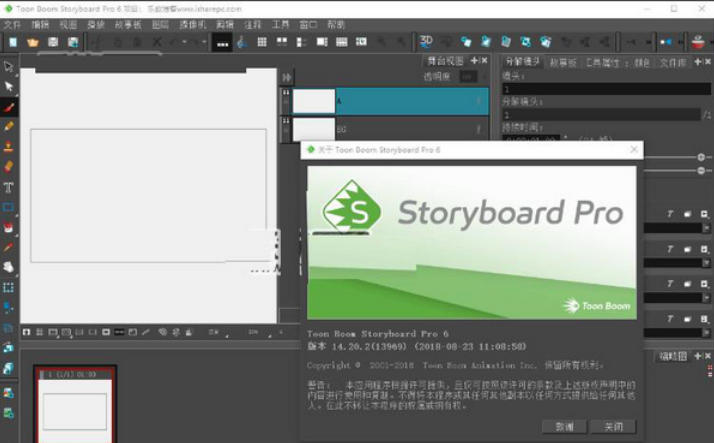Click the Open folder icon in toolbar
714x443 pixels.
(x=32, y=42)
